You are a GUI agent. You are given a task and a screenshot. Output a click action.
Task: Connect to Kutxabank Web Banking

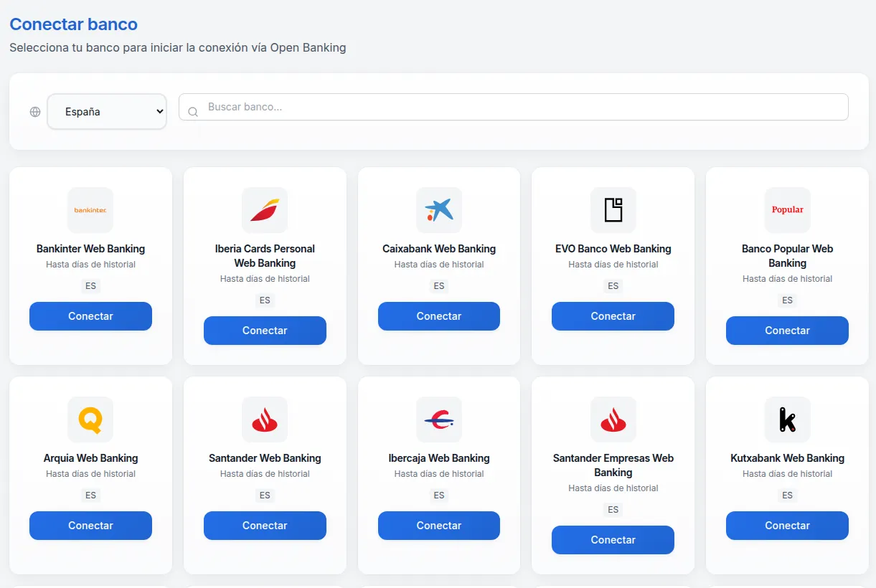(x=787, y=526)
